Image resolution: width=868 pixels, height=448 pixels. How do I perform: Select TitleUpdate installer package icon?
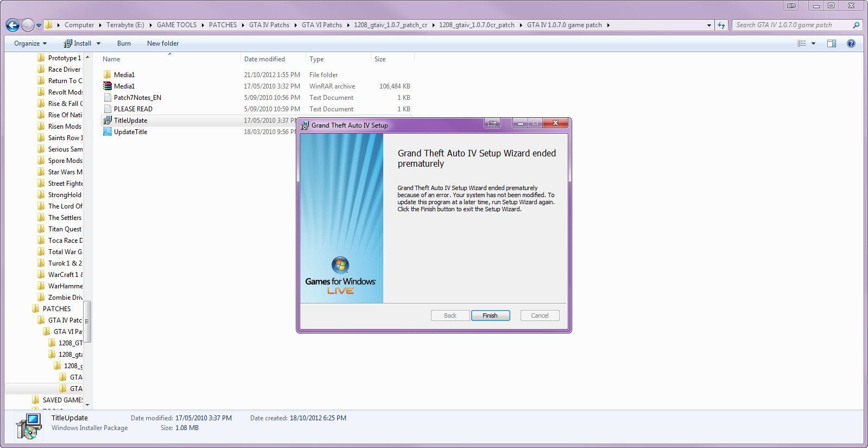[107, 121]
